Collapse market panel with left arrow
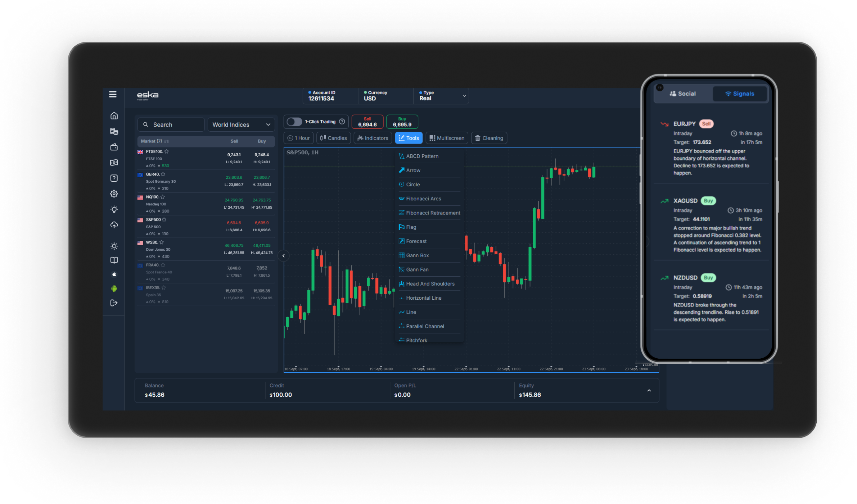Screen dimensions: 857x504 tap(284, 256)
